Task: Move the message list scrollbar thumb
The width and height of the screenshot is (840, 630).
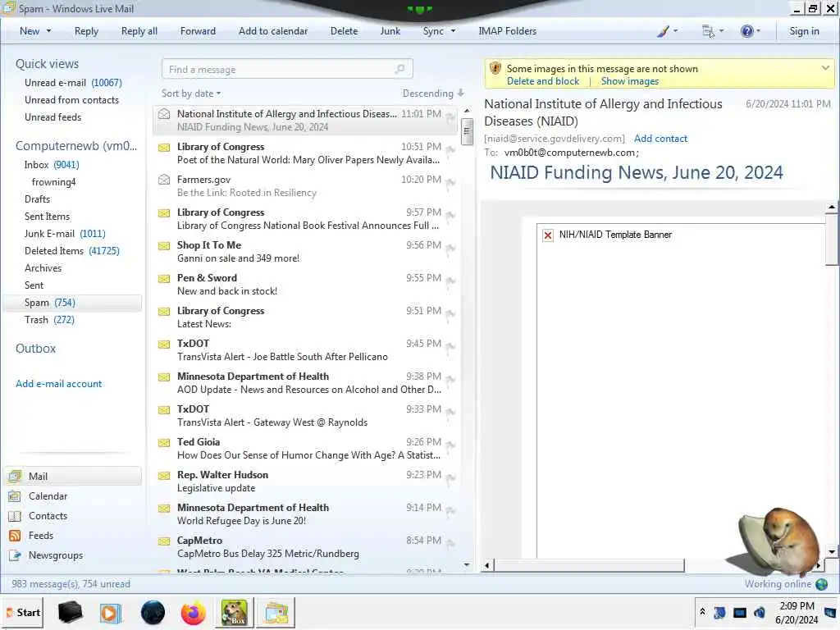Action: coord(467,130)
